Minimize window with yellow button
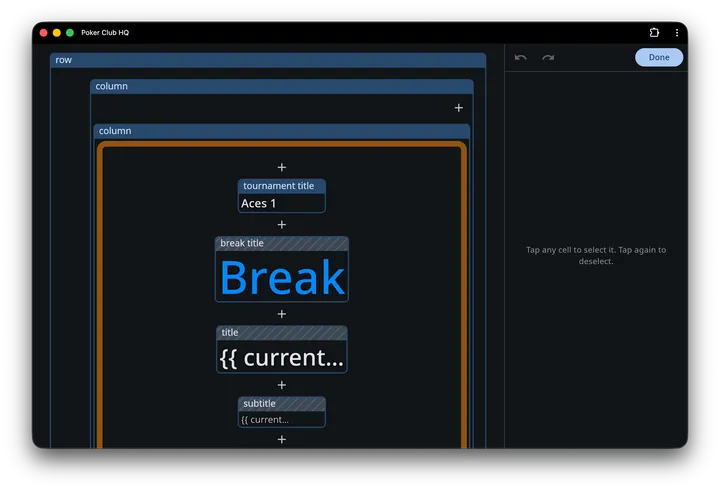This screenshot has height=491, width=720. [56, 33]
